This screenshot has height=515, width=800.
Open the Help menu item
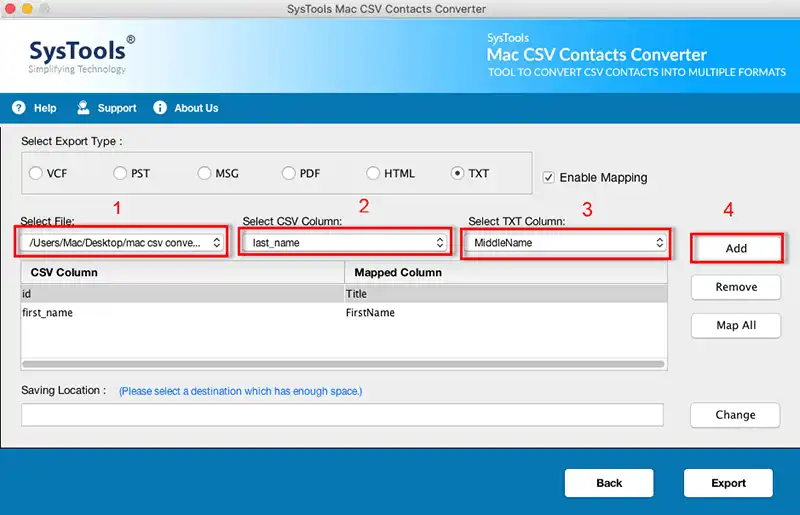click(x=45, y=108)
